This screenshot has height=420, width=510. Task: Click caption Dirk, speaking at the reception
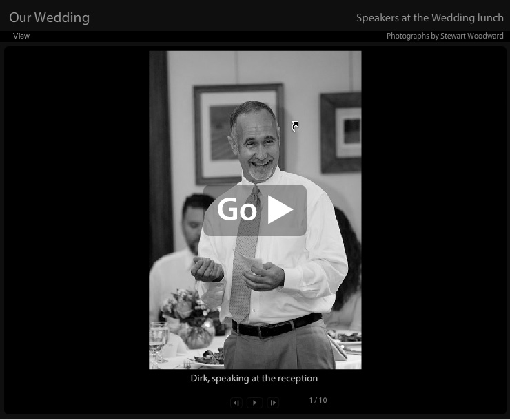click(x=254, y=379)
